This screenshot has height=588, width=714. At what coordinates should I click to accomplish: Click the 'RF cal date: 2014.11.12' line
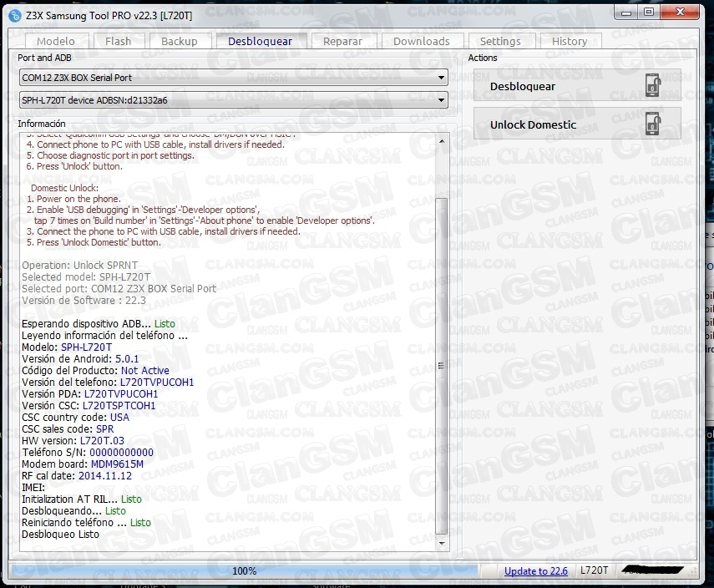click(x=77, y=476)
